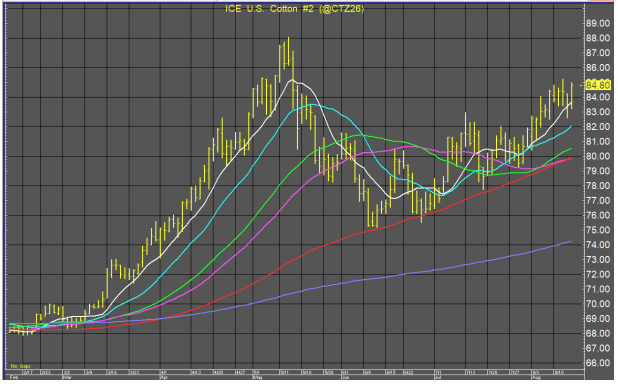
Task: Click the 66.00 price axis label
Action: (598, 363)
